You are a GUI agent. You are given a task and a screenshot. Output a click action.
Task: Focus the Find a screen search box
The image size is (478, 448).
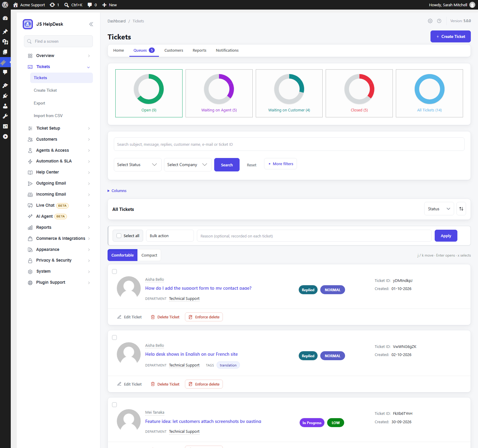tap(58, 41)
